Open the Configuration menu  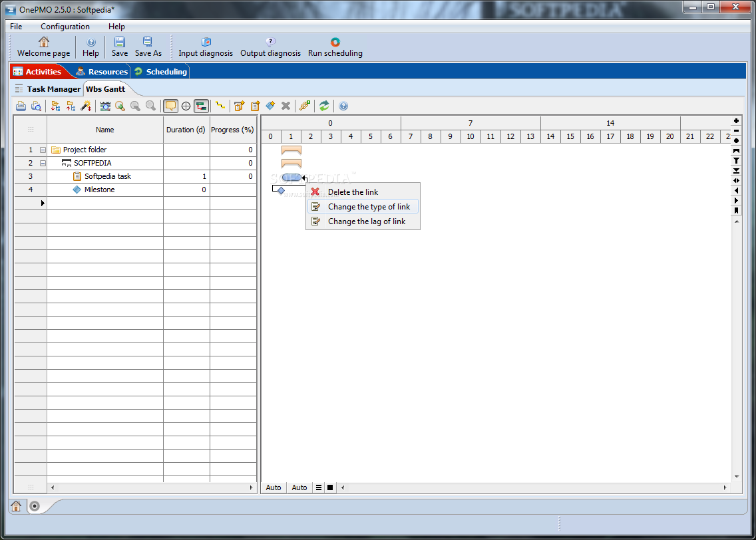(65, 27)
